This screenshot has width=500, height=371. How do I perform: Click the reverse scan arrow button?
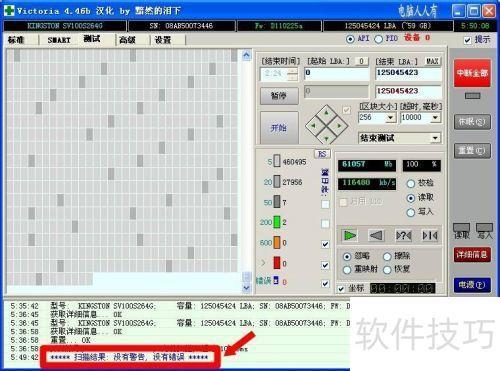pos(376,236)
